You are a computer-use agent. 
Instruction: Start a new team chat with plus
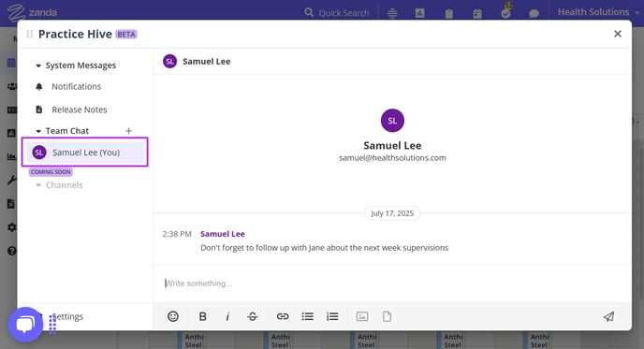pyautogui.click(x=128, y=131)
